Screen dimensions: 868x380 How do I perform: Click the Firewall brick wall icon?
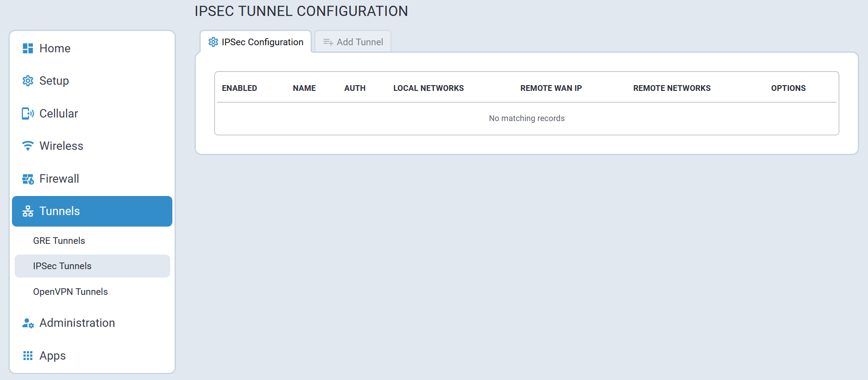[x=28, y=179]
